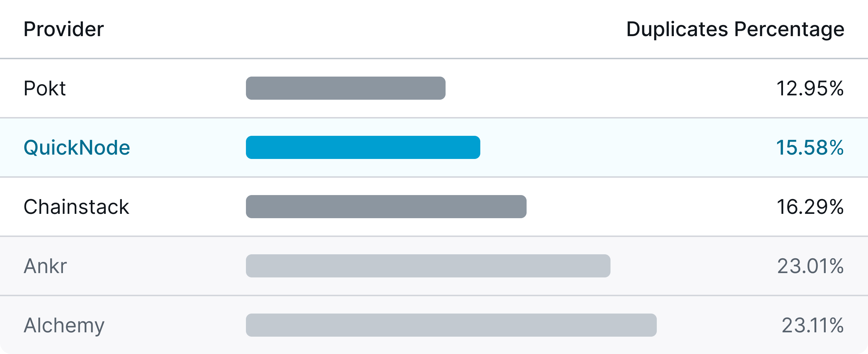Click the 12.95% value for Pokt
This screenshot has height=354, width=868.
tap(810, 88)
